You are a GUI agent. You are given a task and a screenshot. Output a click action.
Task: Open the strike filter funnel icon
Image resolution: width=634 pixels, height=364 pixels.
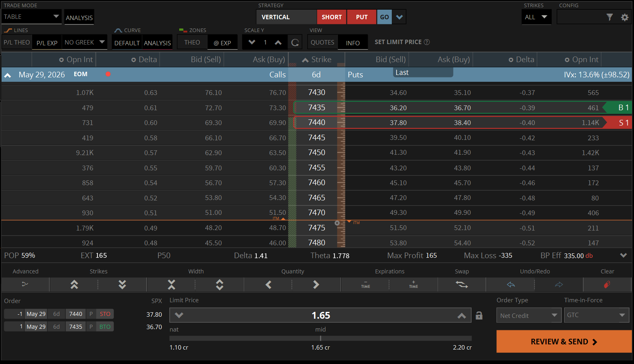610,17
